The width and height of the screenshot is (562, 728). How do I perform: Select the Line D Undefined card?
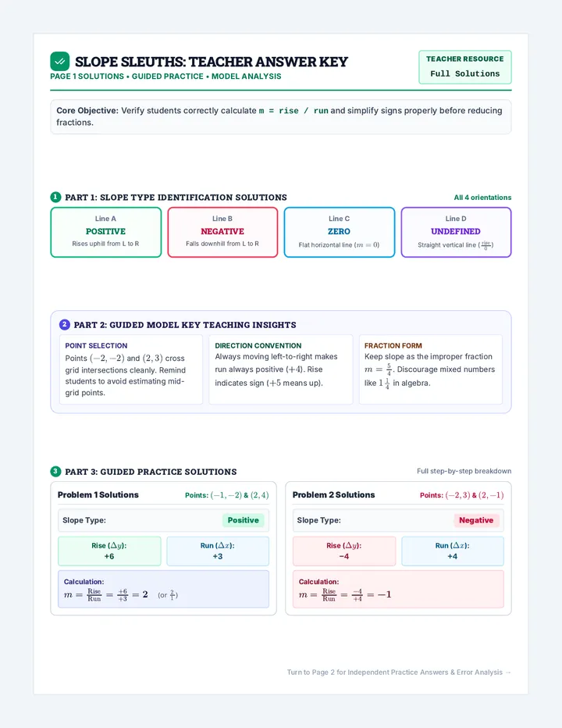pos(456,232)
